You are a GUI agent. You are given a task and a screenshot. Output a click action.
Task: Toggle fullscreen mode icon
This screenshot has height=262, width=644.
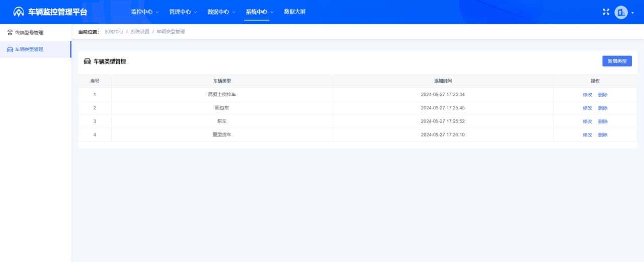(x=606, y=12)
